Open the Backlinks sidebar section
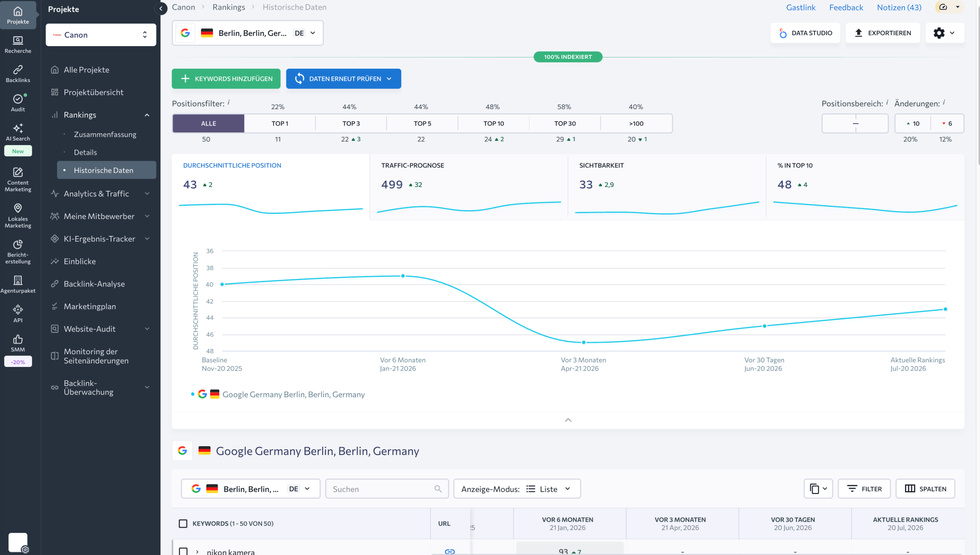Image resolution: width=980 pixels, height=555 pixels. (18, 74)
